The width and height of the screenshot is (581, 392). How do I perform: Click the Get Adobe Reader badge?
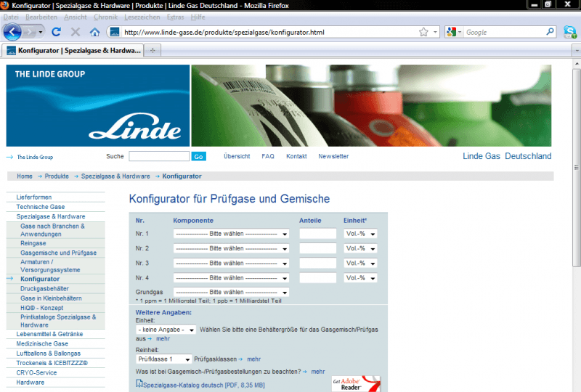click(356, 384)
